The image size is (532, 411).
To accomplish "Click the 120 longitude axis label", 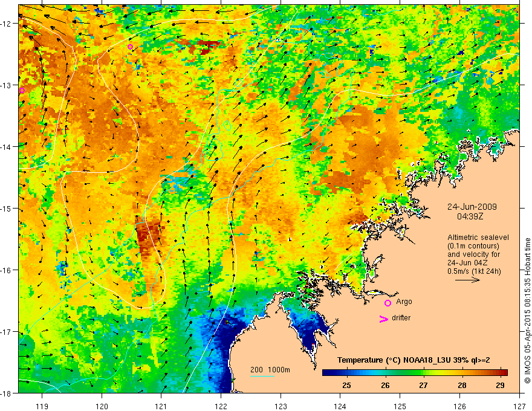I will pyautogui.click(x=102, y=406).
